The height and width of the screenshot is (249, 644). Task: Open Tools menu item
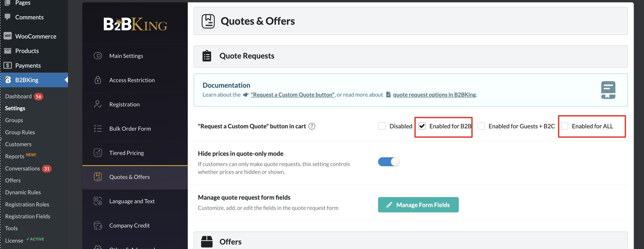tap(11, 228)
